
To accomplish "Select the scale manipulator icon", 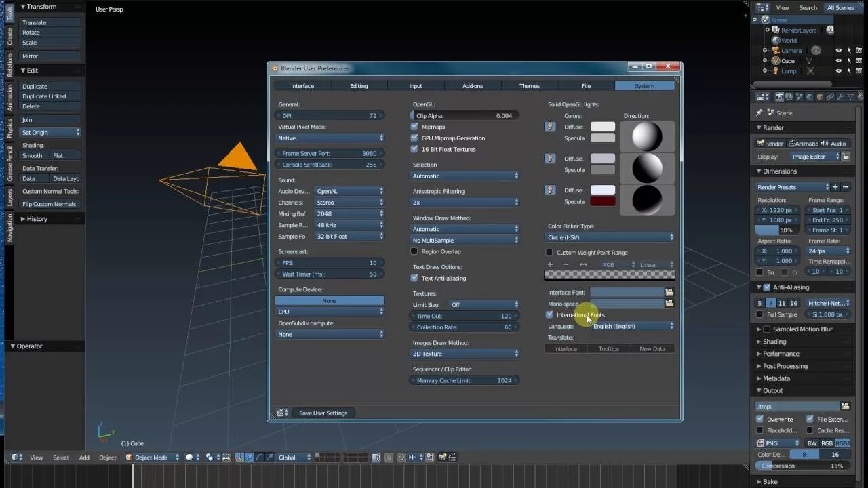I will coord(269,457).
